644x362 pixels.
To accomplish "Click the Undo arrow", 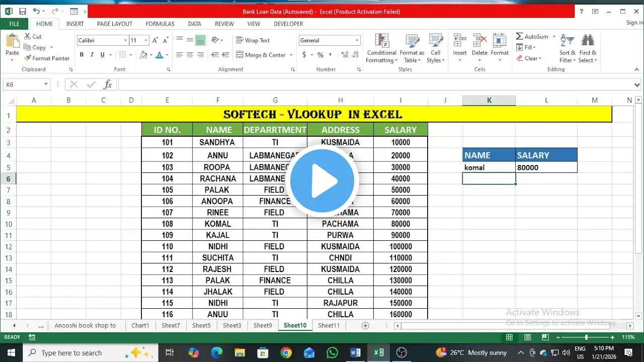I will pyautogui.click(x=36, y=11).
